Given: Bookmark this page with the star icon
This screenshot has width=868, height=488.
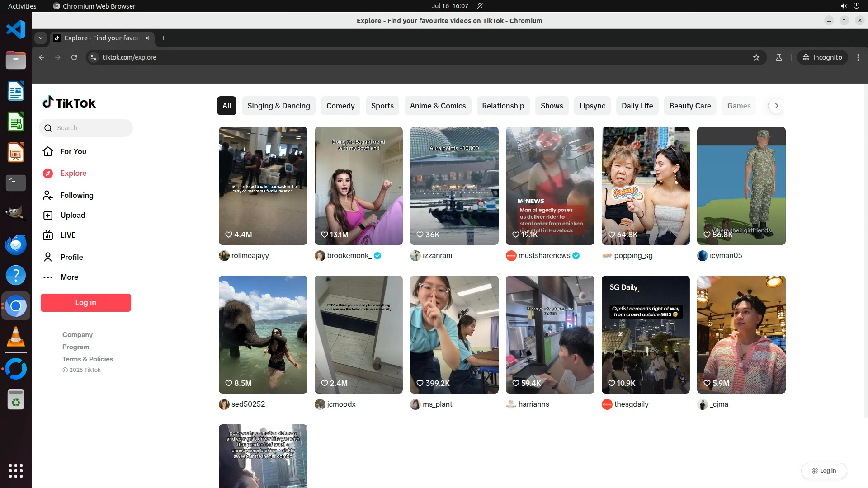Looking at the screenshot, I should point(756,57).
